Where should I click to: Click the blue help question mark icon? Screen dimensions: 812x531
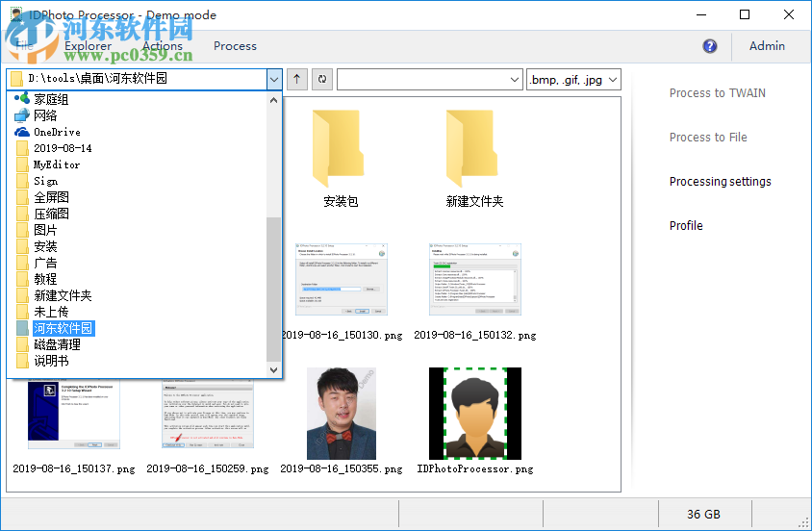coord(710,46)
